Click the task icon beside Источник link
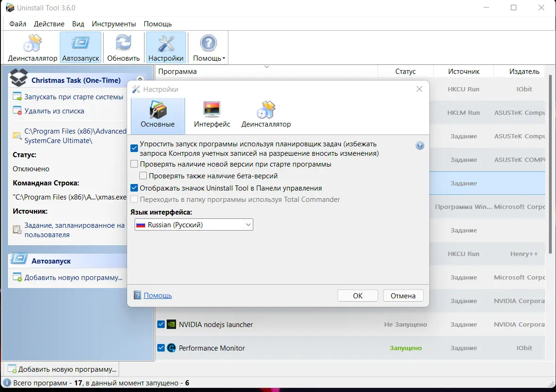This screenshot has height=392, width=556. point(17,229)
